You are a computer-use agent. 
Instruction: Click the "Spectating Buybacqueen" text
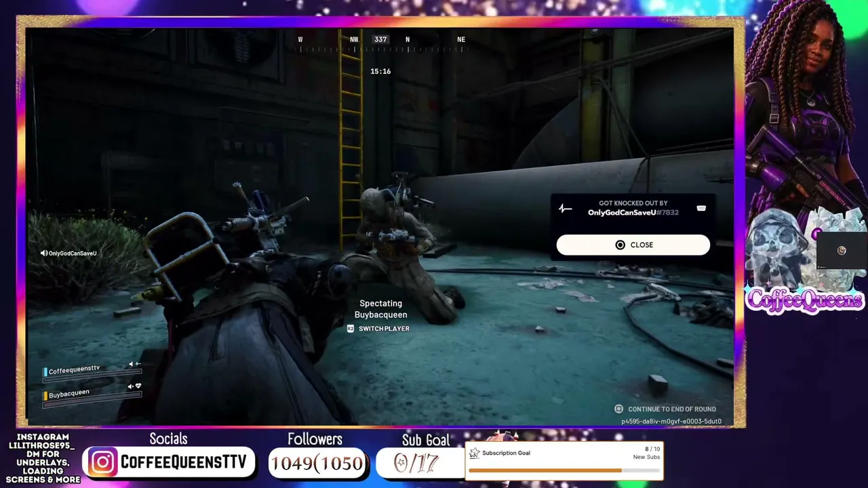(381, 309)
